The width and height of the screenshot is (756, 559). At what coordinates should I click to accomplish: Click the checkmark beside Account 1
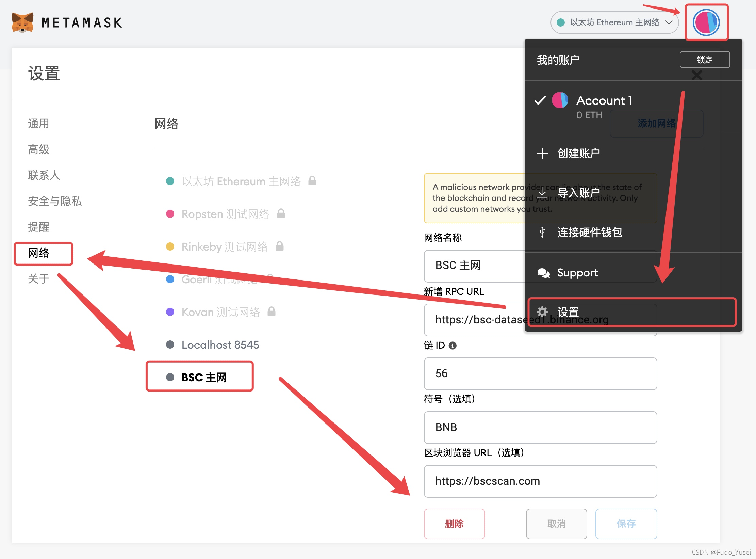(x=540, y=100)
